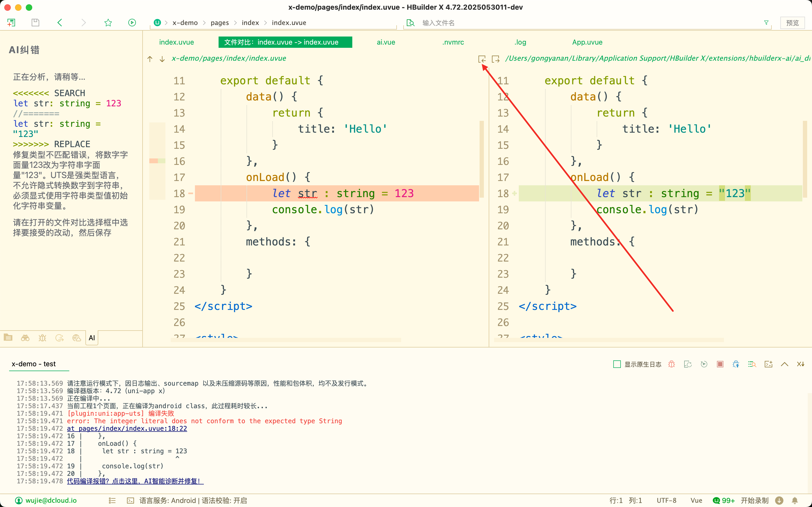Click pages in the breadcrumb
The width and height of the screenshot is (812, 507).
point(220,23)
